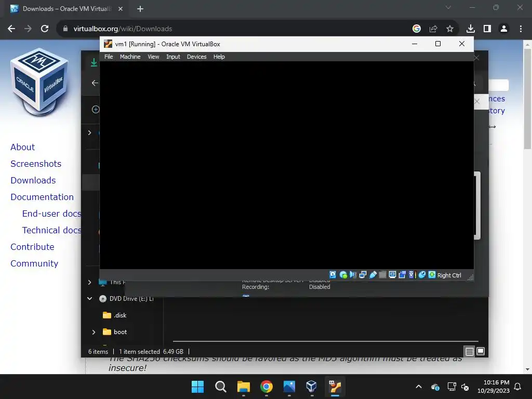Open Chrome's side panel icon

coord(487,29)
